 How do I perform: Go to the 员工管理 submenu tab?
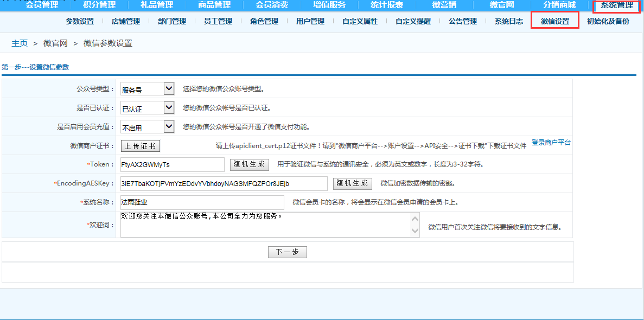[x=218, y=21]
